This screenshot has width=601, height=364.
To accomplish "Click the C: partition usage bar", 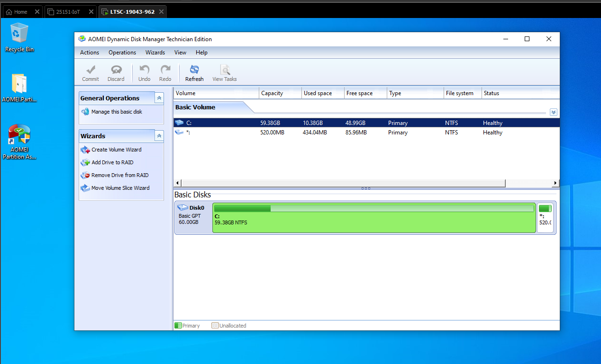I will pos(374,208).
